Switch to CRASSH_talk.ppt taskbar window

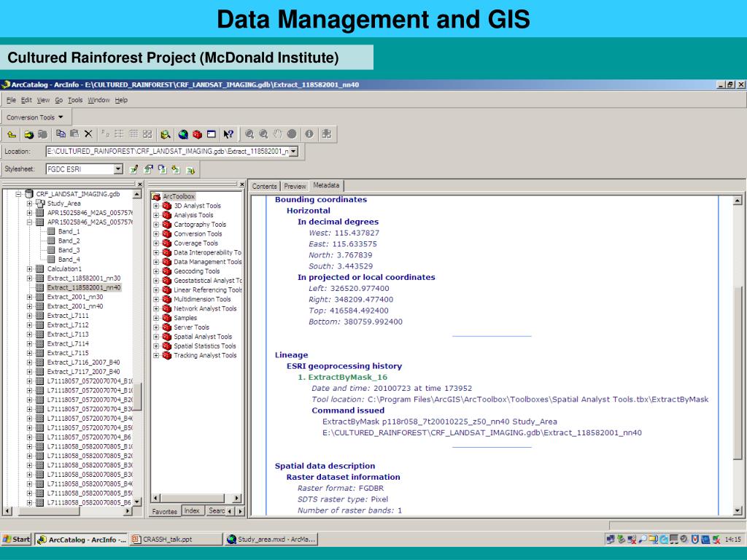(x=175, y=539)
